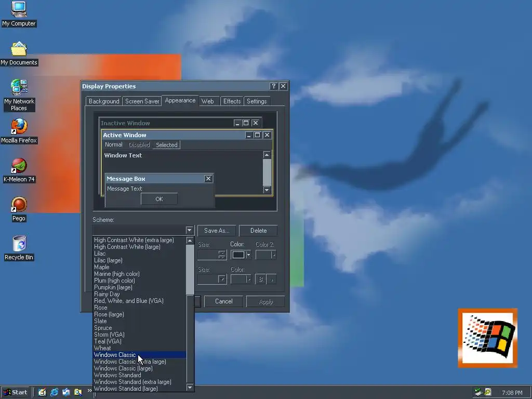Select Teal (VGA) scheme
532x399 pixels.
click(139, 341)
